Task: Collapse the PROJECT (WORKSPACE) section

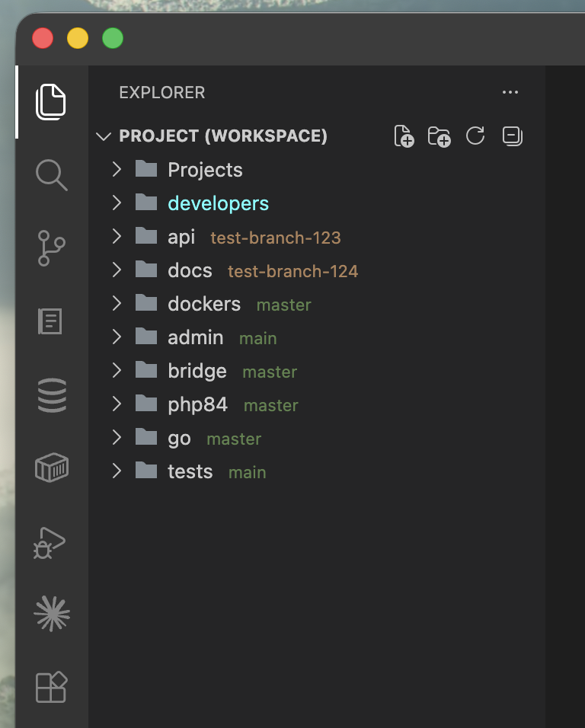Action: 103,136
